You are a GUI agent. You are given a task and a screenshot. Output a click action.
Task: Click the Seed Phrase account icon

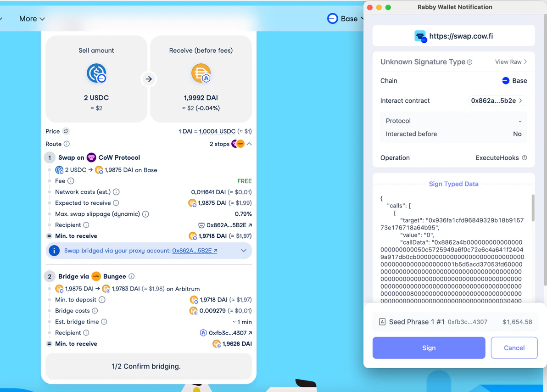coord(382,322)
